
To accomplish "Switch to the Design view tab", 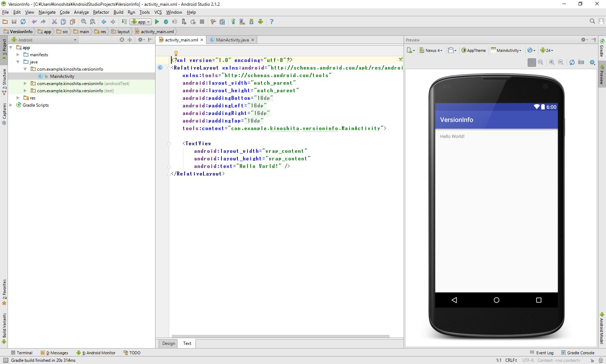I will [x=168, y=343].
